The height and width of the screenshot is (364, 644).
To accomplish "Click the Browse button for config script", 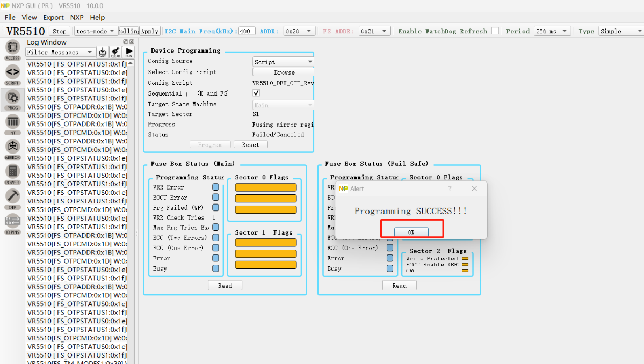I will 284,72.
